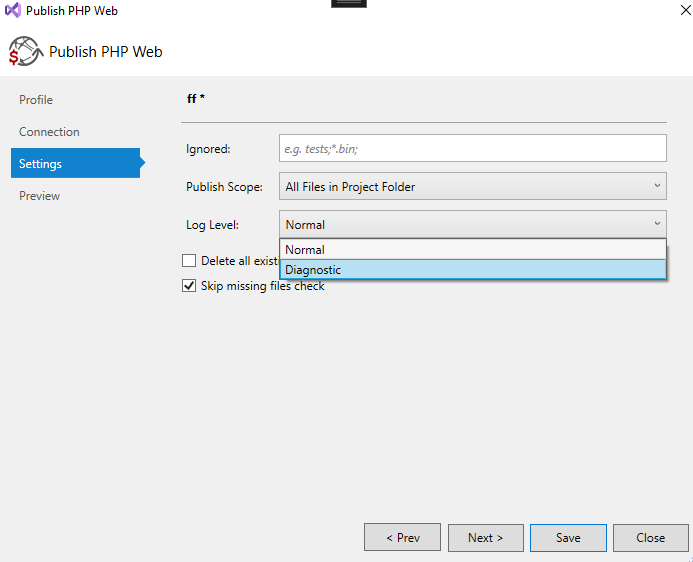
Task: Save the publish profile
Action: coord(568,538)
